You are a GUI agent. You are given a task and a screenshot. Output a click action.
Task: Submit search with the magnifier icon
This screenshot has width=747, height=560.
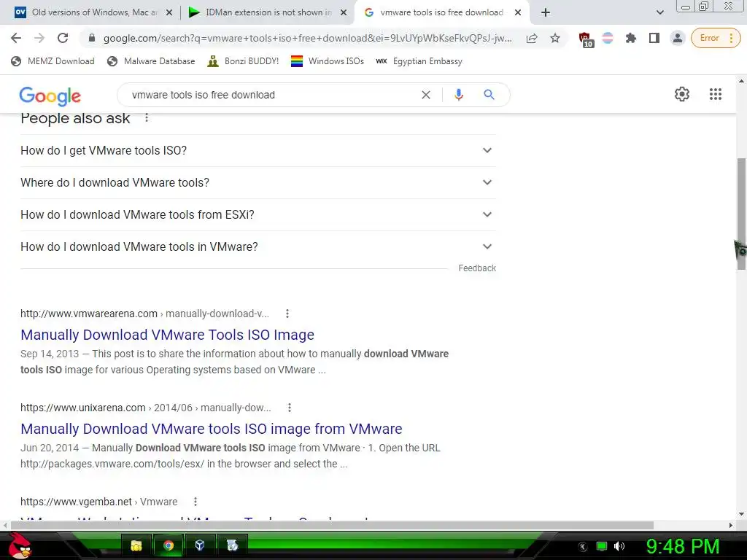489,95
